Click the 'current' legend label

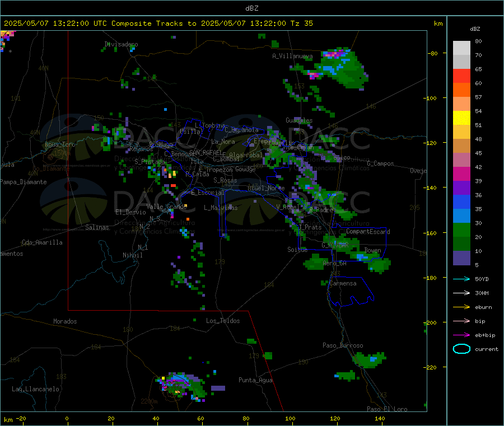pyautogui.click(x=486, y=349)
